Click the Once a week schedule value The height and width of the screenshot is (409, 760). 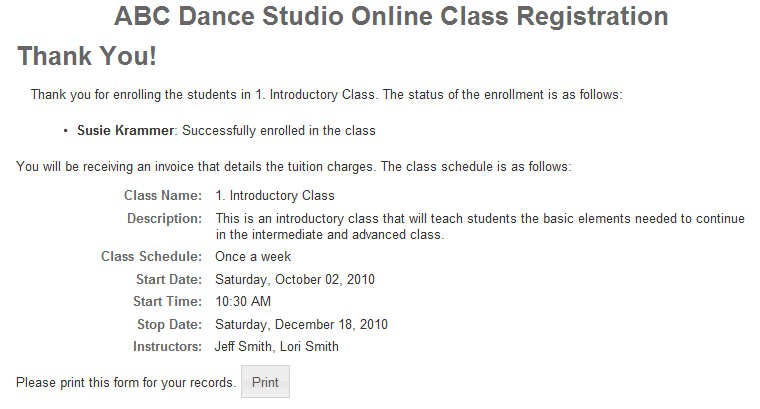point(253,256)
